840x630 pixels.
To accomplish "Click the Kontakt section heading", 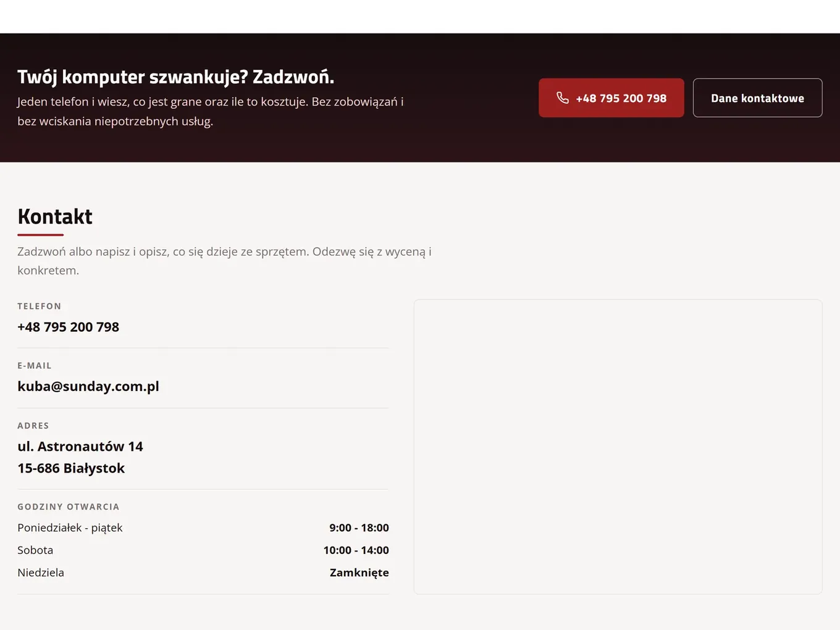I will click(55, 217).
